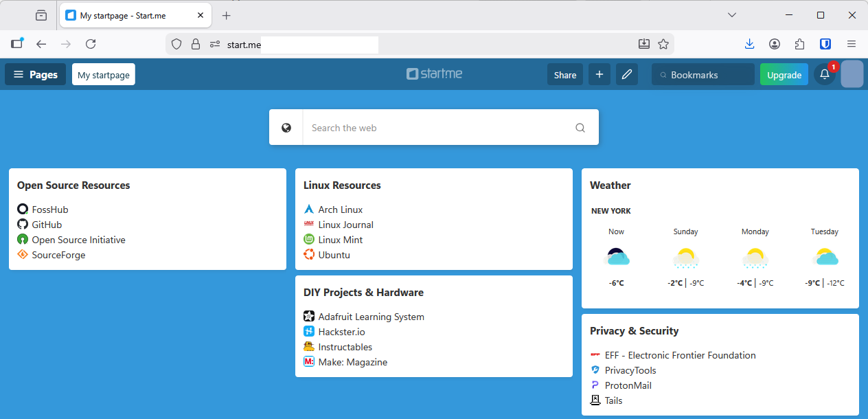Image resolution: width=868 pixels, height=419 pixels.
Task: Click the plus add widget button
Action: coord(599,75)
